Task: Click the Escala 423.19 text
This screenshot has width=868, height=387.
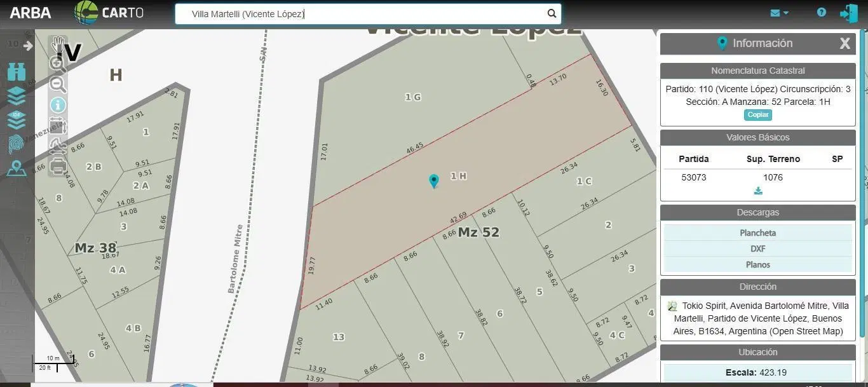Action: point(757,372)
